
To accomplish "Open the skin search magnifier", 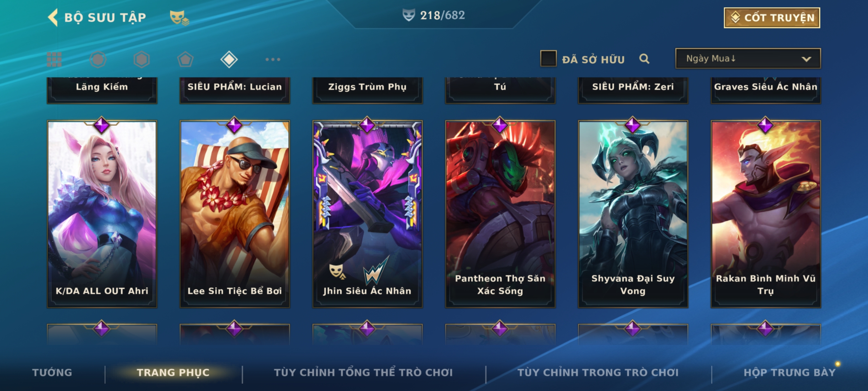I will tap(644, 59).
